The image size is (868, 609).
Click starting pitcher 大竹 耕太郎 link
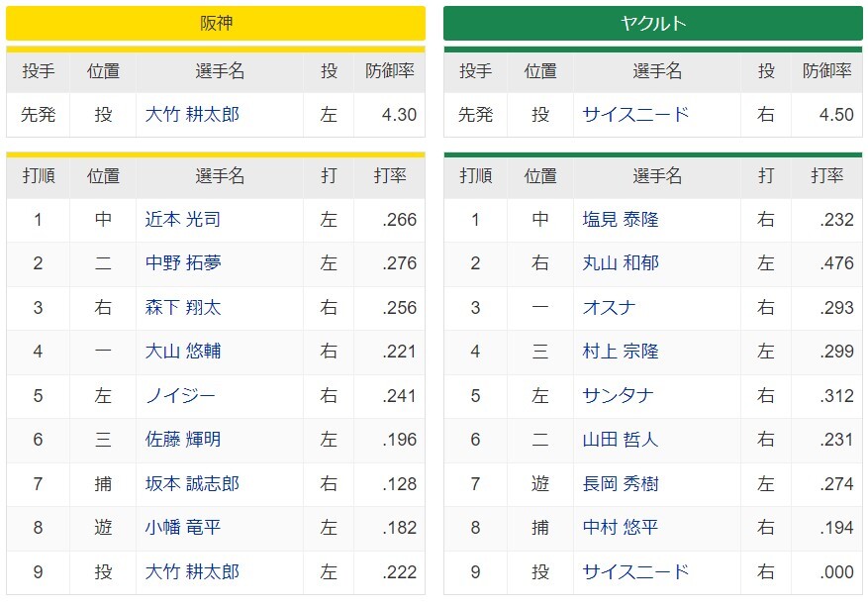click(192, 115)
